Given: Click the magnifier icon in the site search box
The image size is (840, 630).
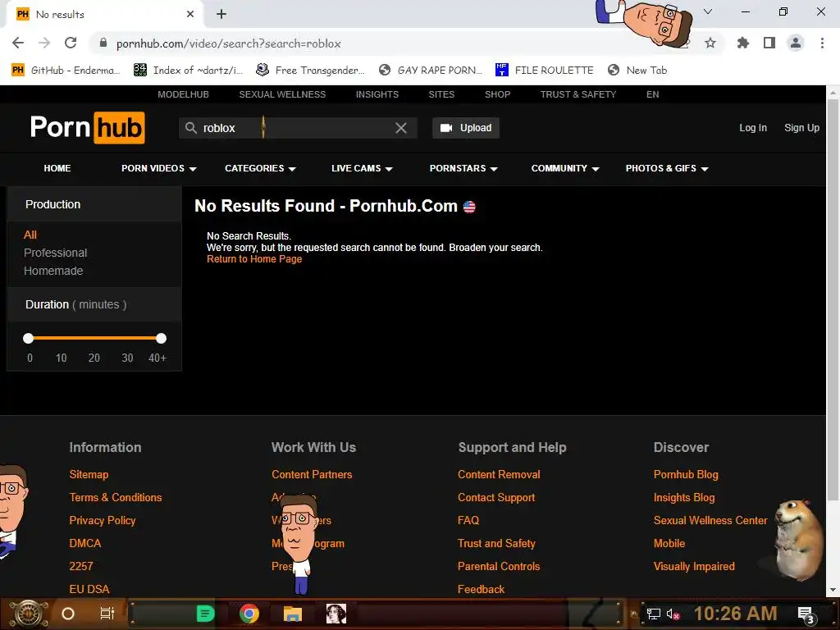Looking at the screenshot, I should (x=190, y=128).
